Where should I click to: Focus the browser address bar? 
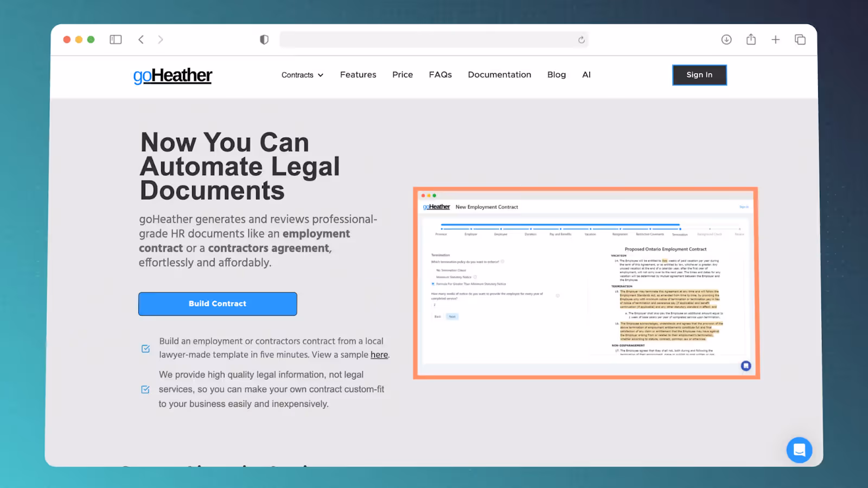[x=434, y=40]
